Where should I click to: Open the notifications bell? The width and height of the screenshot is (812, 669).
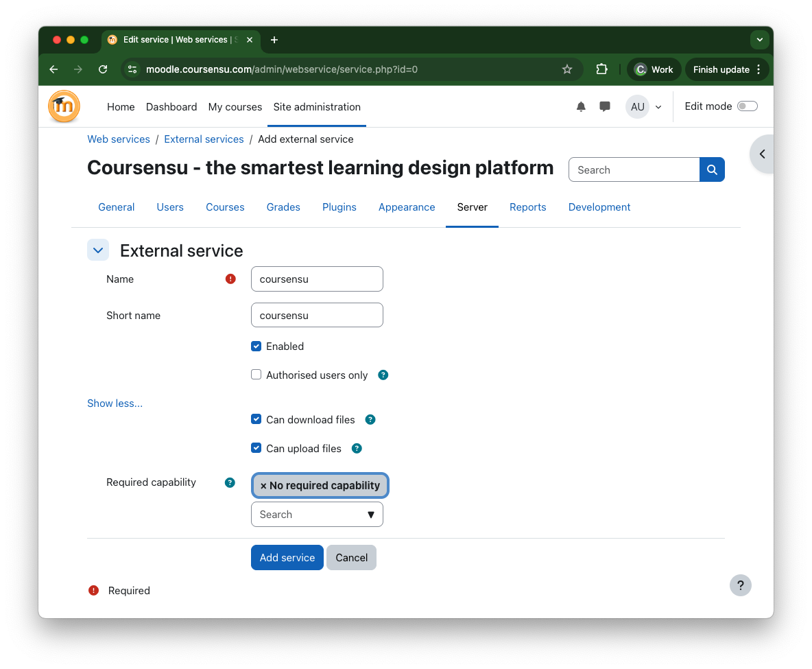tap(581, 107)
